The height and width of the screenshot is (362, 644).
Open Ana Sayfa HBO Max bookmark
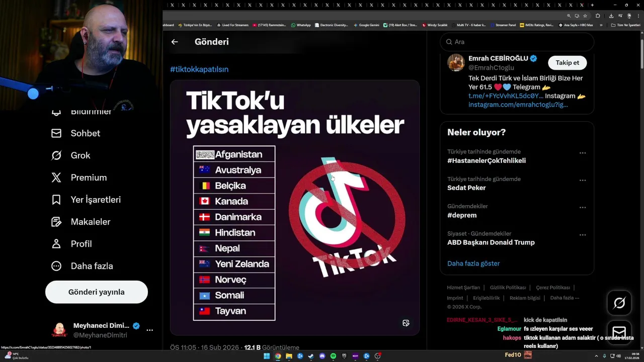click(576, 25)
